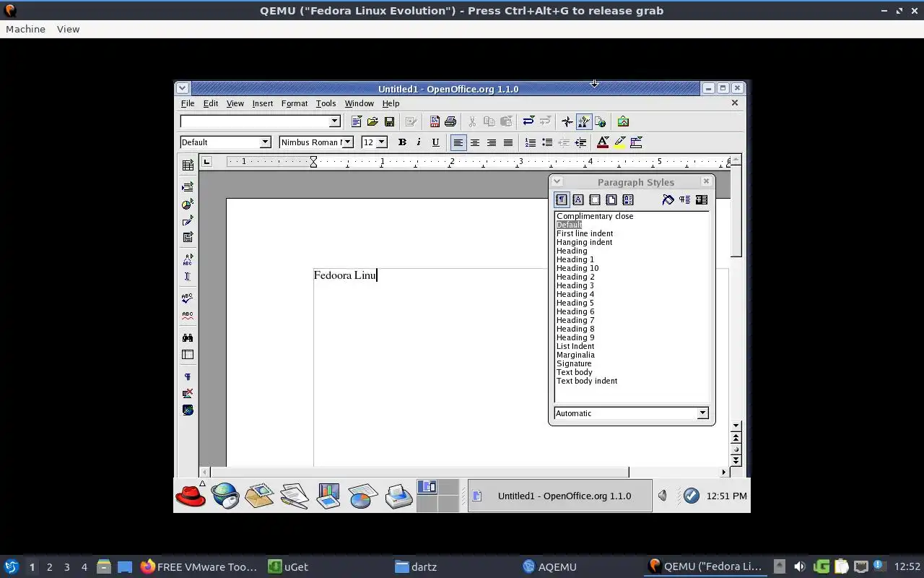Screen dimensions: 924x578
Task: Click the Insert fields sidebar icon
Action: [x=188, y=187]
